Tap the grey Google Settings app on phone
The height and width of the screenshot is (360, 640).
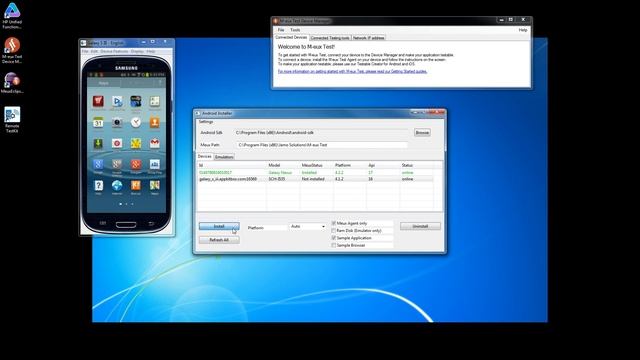[117, 164]
